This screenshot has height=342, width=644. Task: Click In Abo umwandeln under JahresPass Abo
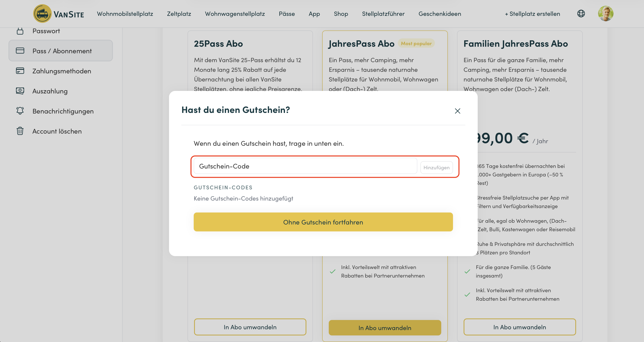(x=385, y=328)
